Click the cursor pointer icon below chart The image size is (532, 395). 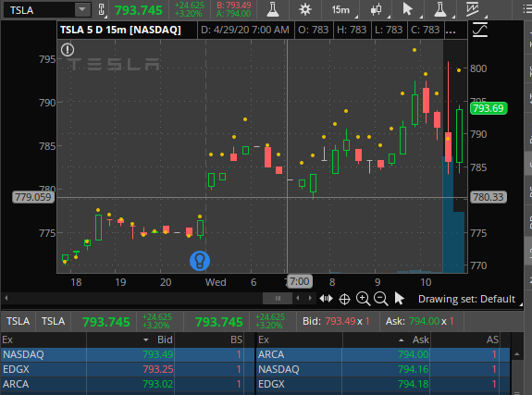click(400, 299)
